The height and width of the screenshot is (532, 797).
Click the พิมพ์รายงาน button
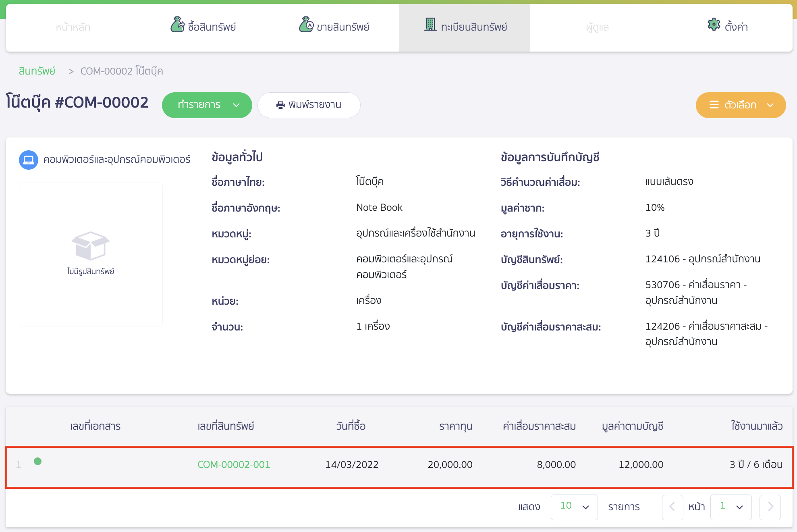click(x=309, y=105)
